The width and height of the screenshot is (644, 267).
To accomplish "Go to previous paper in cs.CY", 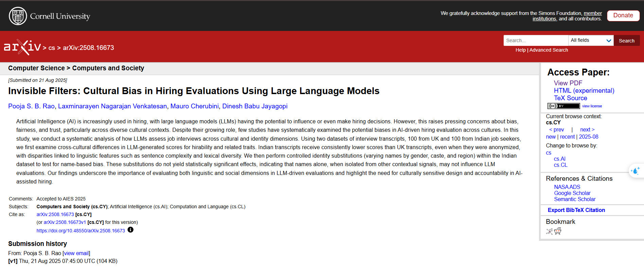I will tap(557, 130).
